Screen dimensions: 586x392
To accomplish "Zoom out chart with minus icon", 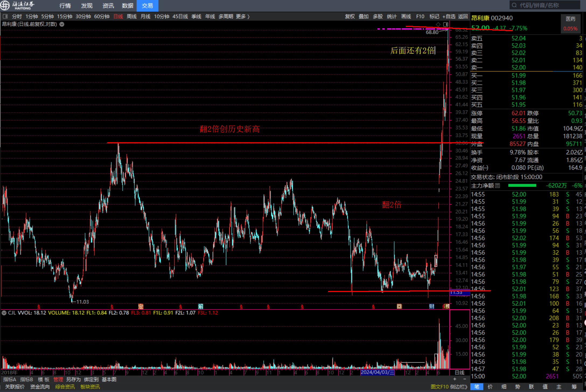I will click(464, 379).
